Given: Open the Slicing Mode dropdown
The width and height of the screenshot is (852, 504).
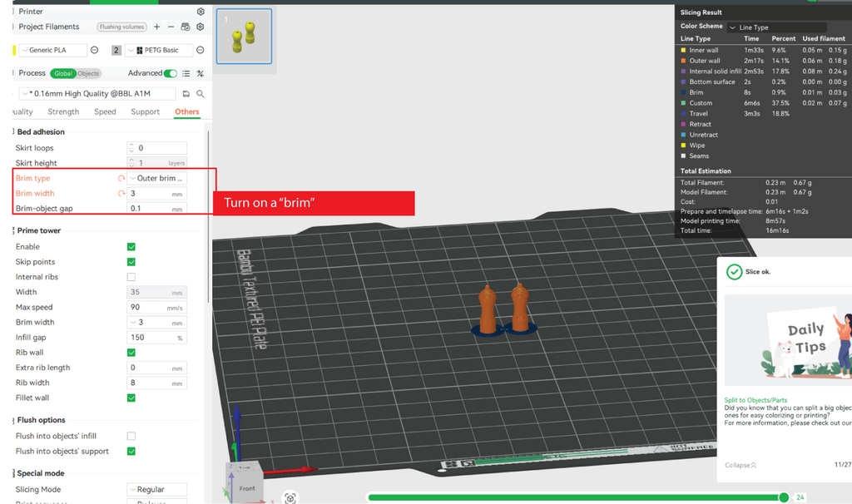Looking at the screenshot, I should [x=157, y=489].
